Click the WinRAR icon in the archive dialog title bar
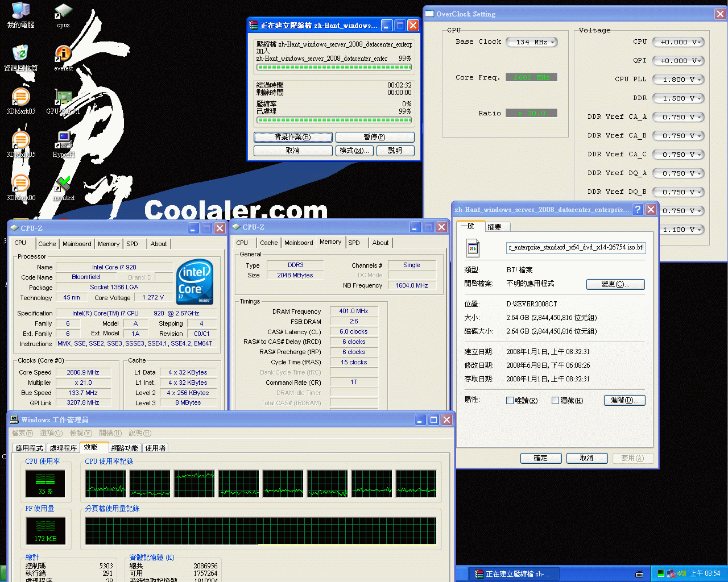The width and height of the screenshot is (728, 582). tap(254, 25)
